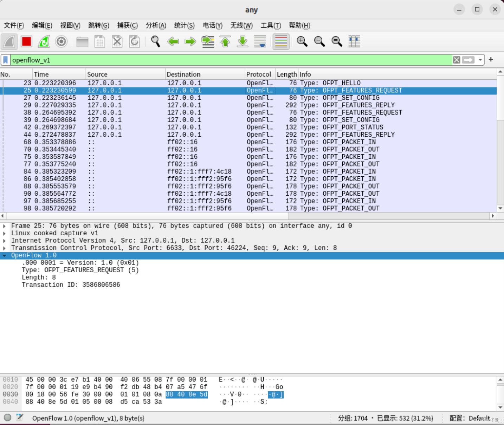Sort by the Destination column header
This screenshot has width=504, height=425.
205,74
